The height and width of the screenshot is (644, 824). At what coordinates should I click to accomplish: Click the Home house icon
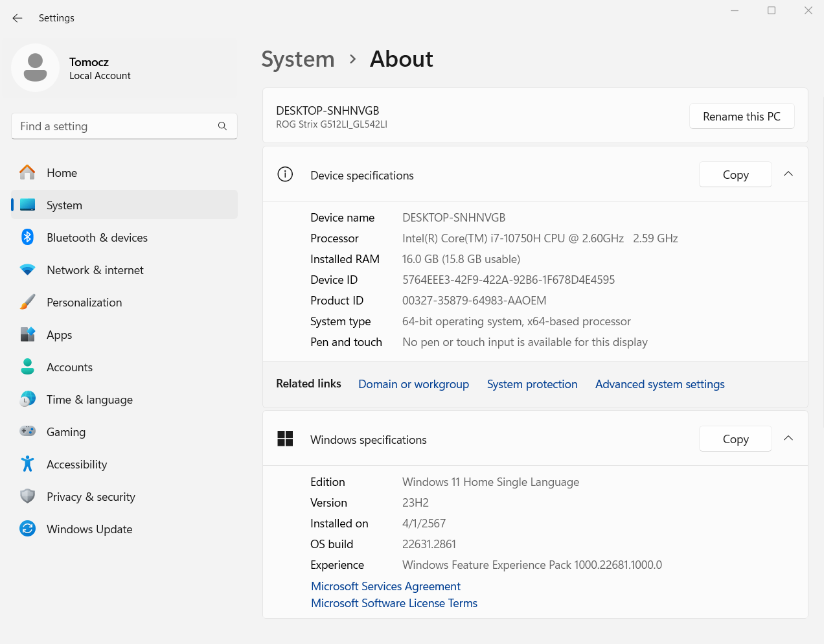point(27,173)
